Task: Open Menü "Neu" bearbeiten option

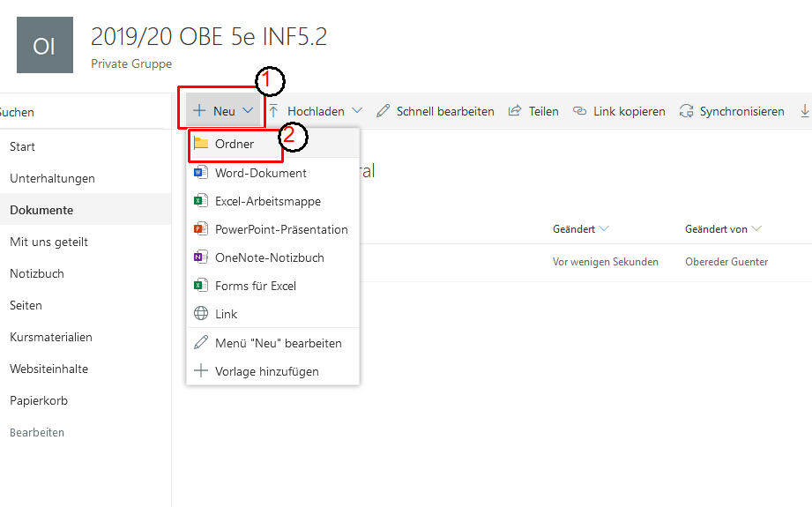Action: pyautogui.click(x=273, y=343)
